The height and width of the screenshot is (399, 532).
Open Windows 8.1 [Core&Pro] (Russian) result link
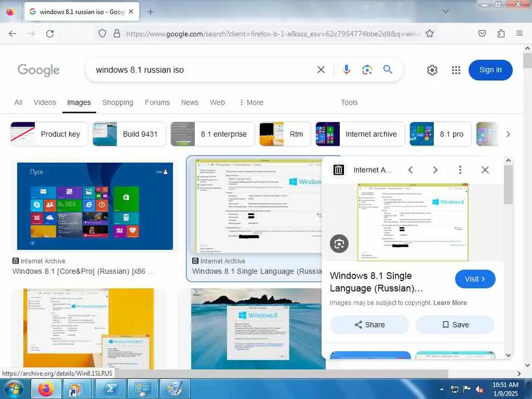84,271
